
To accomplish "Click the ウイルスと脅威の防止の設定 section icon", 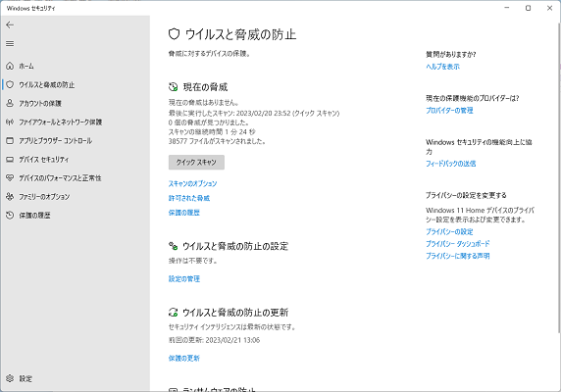I will click(x=174, y=246).
